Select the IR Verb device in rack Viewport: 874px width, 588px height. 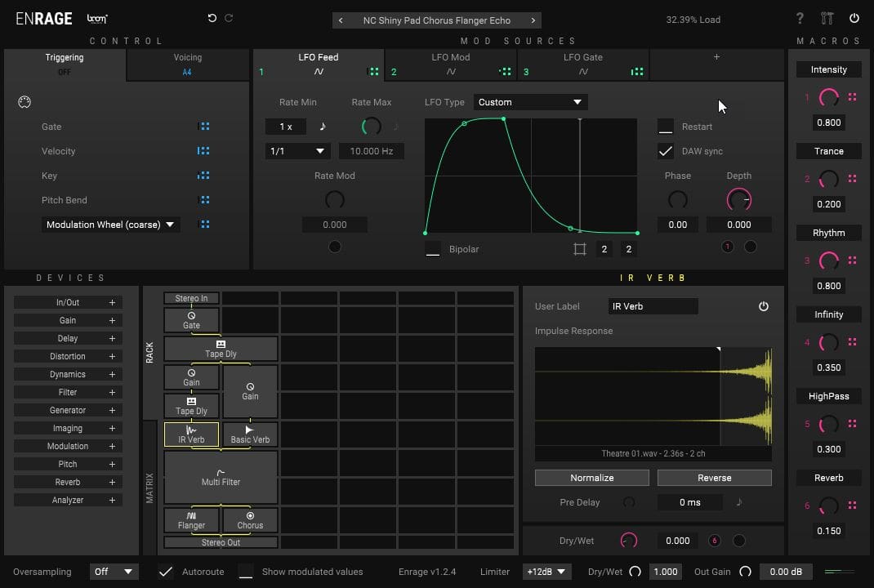191,434
